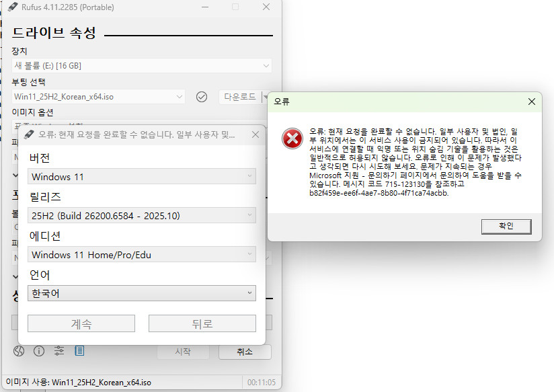Click the checkmark verification icon beside boot selection
The height and width of the screenshot is (392, 554).
click(201, 97)
